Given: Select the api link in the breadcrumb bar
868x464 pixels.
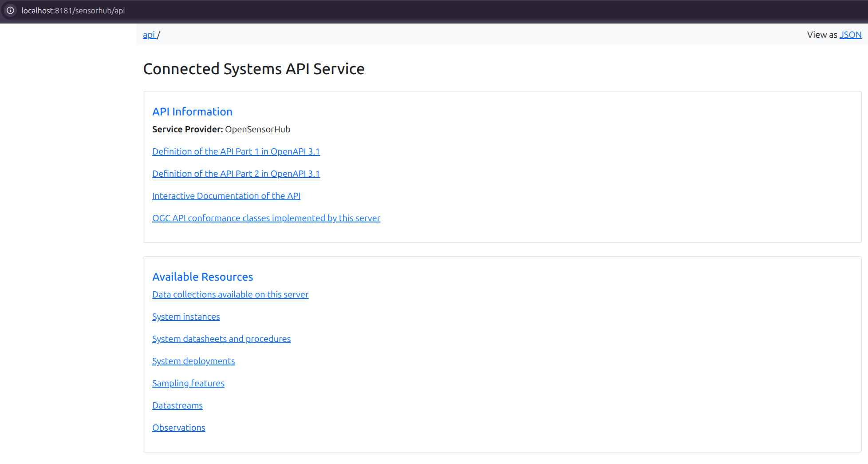Looking at the screenshot, I should pyautogui.click(x=149, y=35).
